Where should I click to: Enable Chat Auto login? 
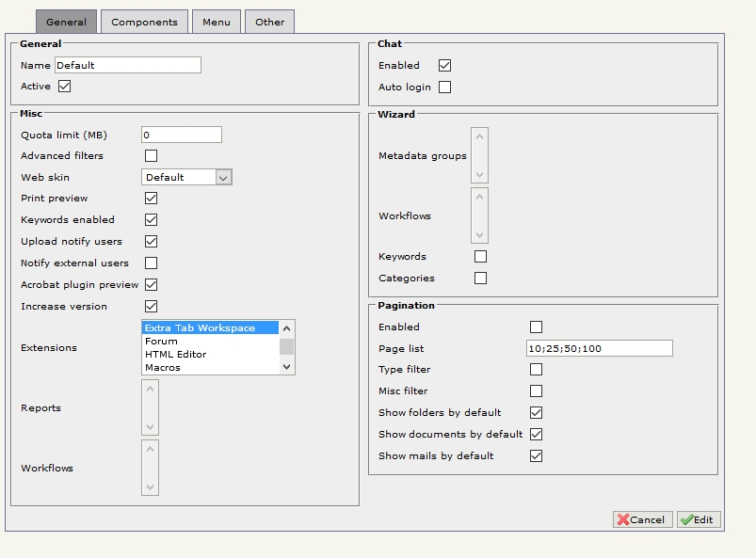445,88
